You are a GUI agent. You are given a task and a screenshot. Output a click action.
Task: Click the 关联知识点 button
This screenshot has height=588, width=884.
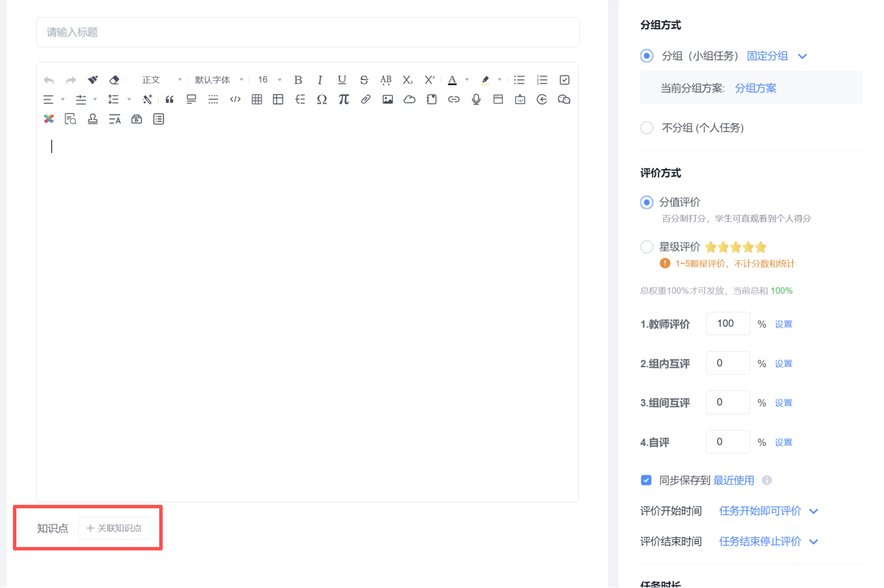click(115, 528)
